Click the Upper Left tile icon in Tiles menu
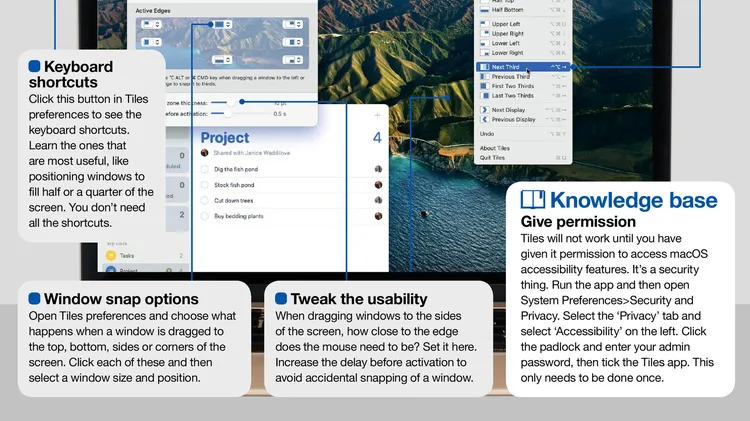The width and height of the screenshot is (750, 421). click(485, 24)
